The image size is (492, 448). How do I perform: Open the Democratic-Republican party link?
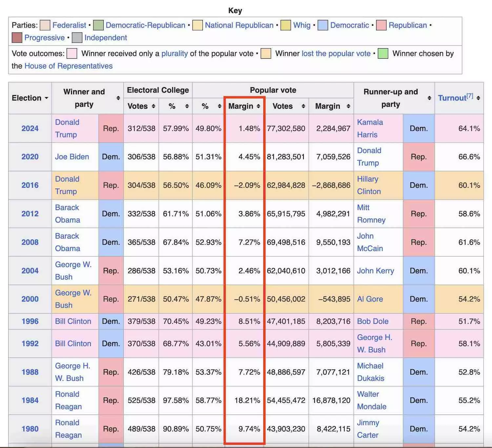(146, 25)
